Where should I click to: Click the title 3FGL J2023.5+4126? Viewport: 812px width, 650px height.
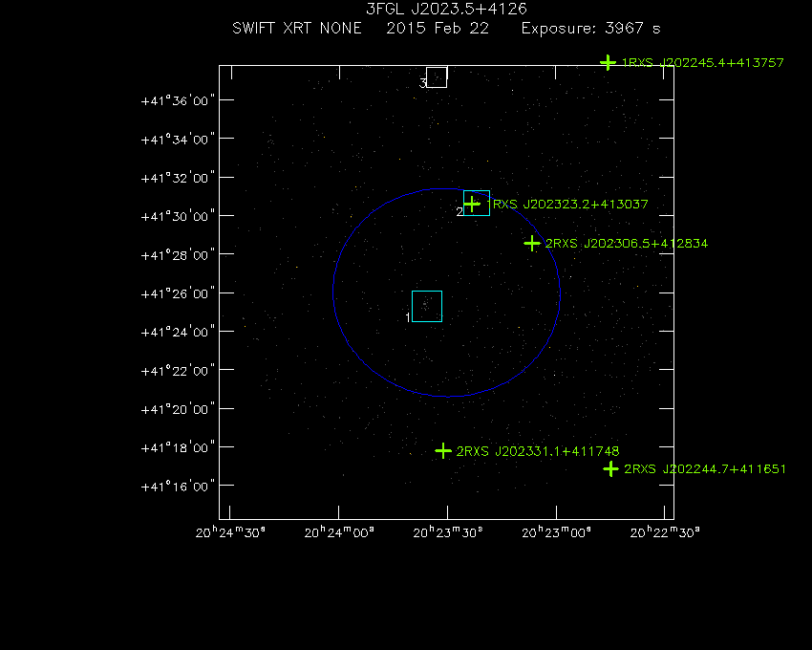pyautogui.click(x=446, y=9)
